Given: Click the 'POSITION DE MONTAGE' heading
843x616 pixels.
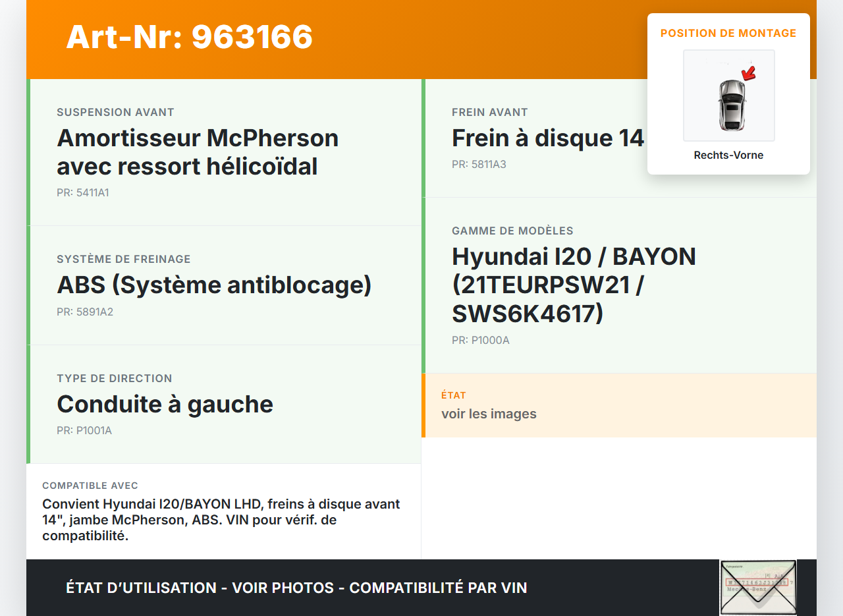Looking at the screenshot, I should pos(728,33).
